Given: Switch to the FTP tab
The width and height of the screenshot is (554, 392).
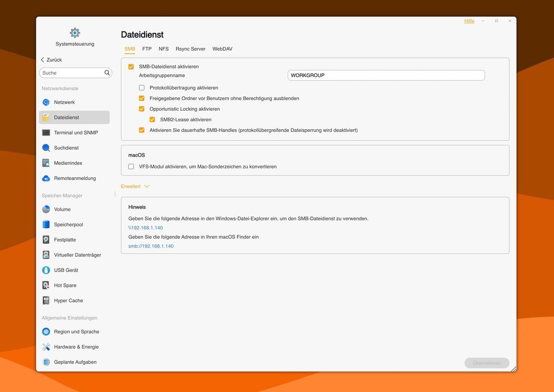Looking at the screenshot, I should pos(147,49).
